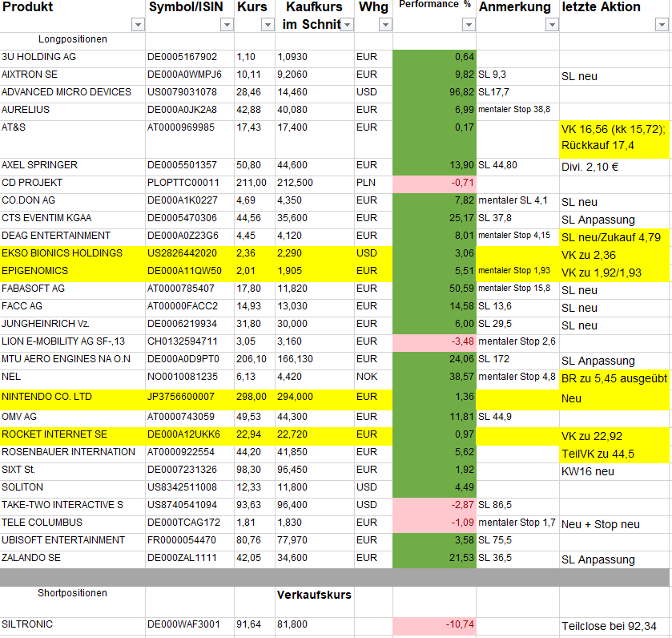
Task: Select ROSENBAUER INTERNATION cell
Action: [72, 454]
